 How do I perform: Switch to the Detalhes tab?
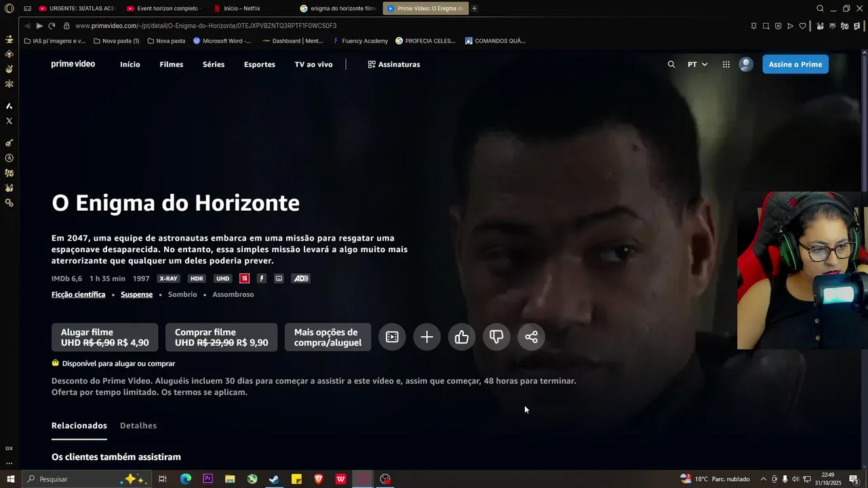(x=138, y=426)
